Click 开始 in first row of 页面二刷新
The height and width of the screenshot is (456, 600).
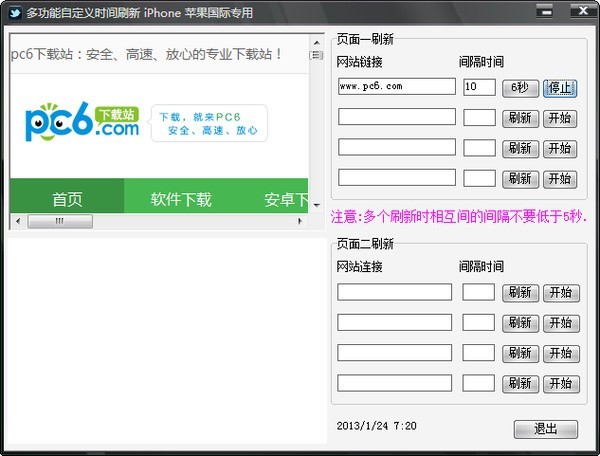[x=561, y=293]
